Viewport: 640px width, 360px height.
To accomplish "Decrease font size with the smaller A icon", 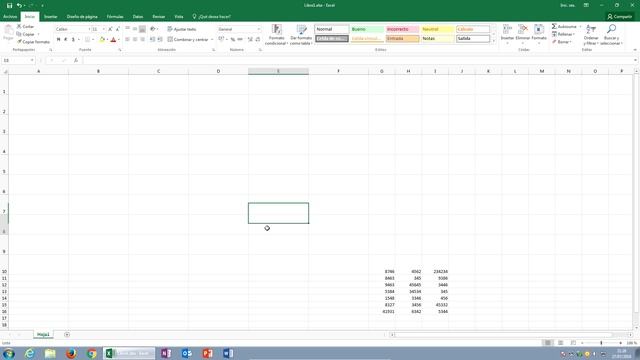I will tap(118, 29).
